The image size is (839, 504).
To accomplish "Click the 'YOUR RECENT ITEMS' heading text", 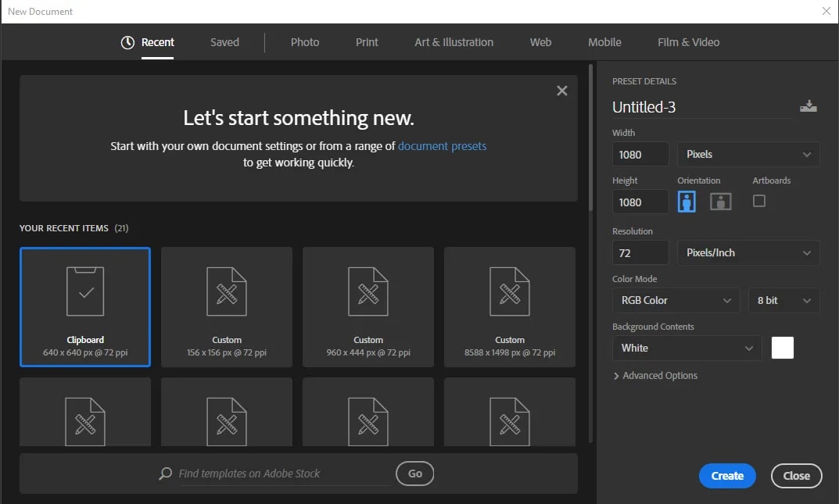I will pyautogui.click(x=63, y=228).
